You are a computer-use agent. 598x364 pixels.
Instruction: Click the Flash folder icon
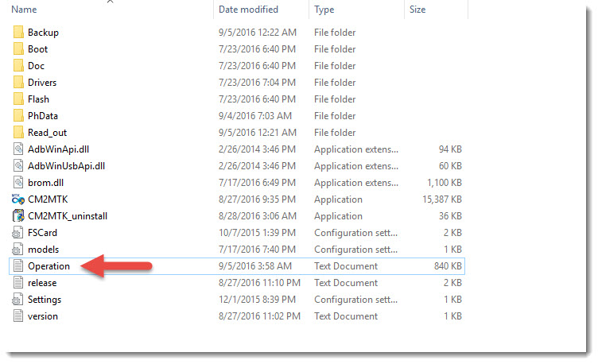click(18, 99)
